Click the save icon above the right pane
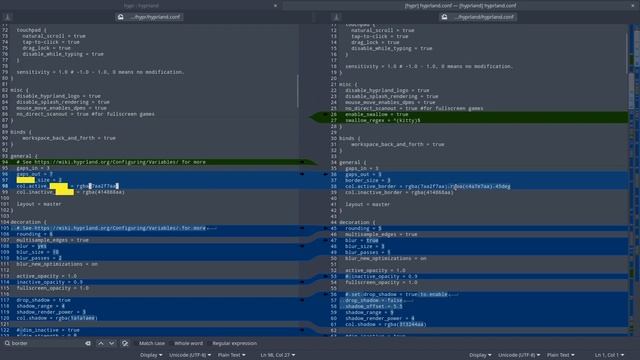The image size is (640, 360). click(x=336, y=17)
